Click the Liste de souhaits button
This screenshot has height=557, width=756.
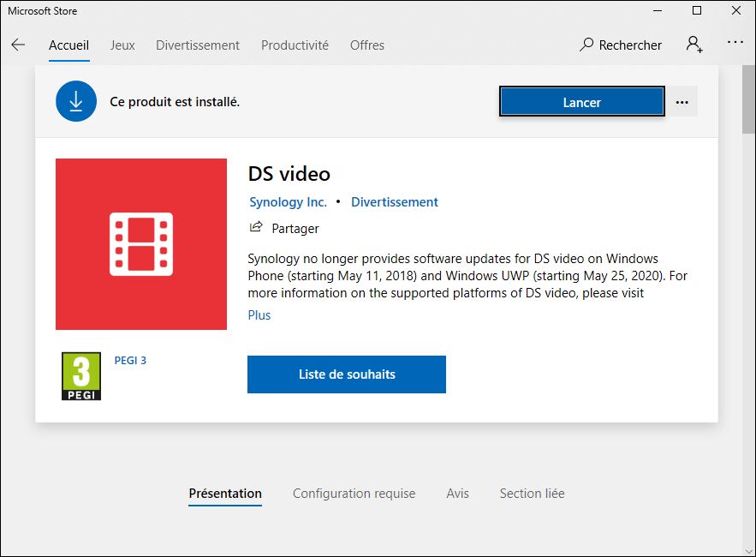tap(347, 374)
